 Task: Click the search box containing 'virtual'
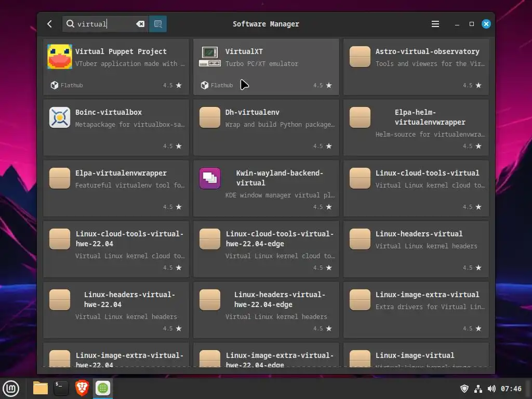[x=105, y=24]
